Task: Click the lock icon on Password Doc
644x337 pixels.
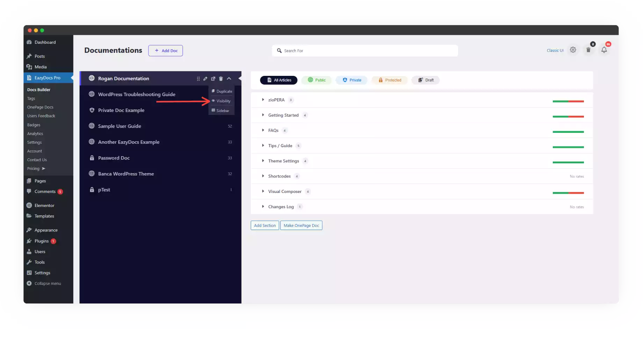Action: [92, 158]
